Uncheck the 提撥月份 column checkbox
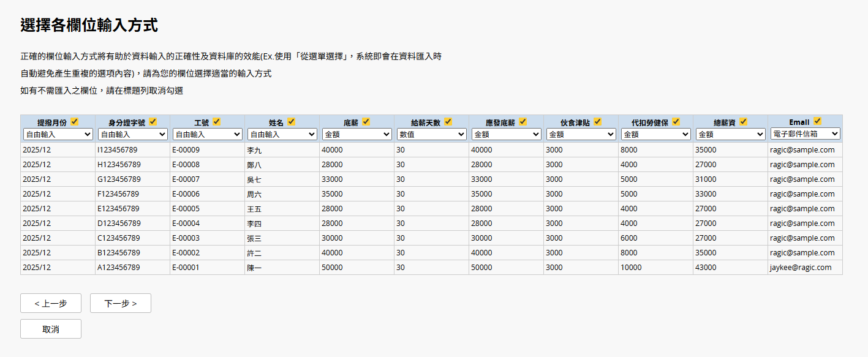Screen dimensions: 868x357 [75, 122]
